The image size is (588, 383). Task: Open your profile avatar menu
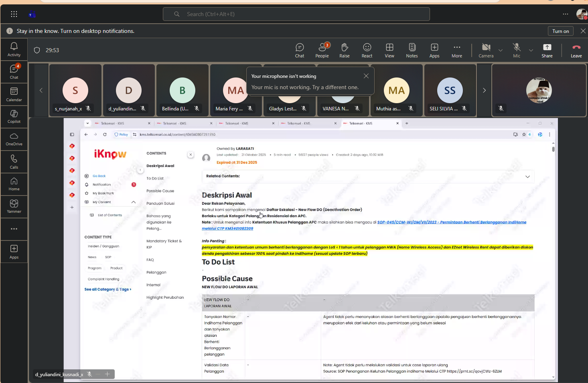point(582,14)
